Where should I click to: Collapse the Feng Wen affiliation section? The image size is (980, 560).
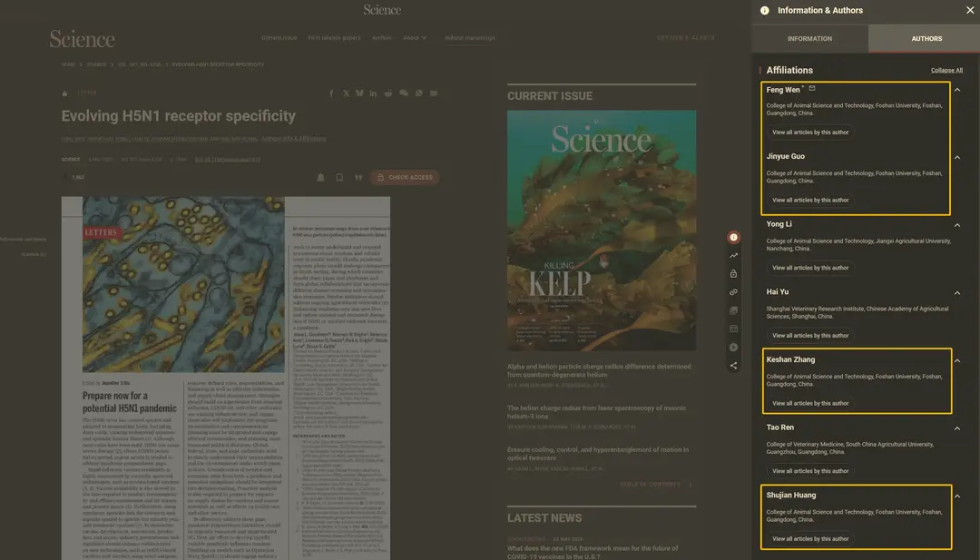point(957,90)
